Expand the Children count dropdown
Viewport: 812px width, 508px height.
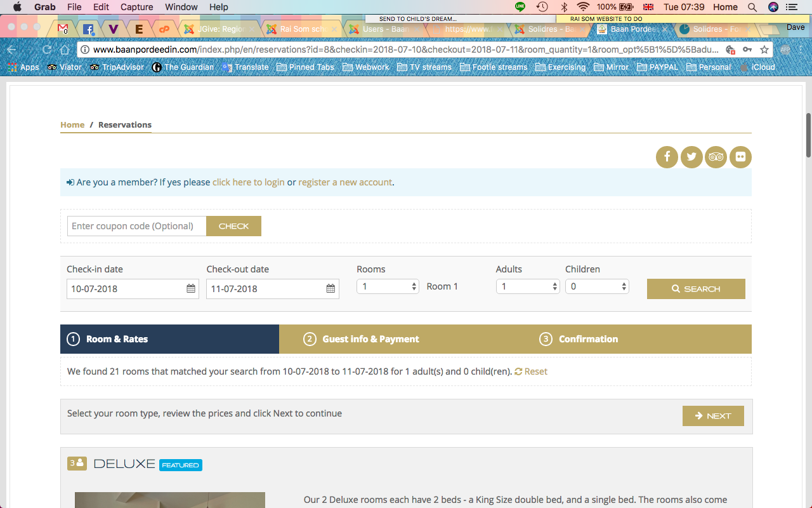(596, 286)
